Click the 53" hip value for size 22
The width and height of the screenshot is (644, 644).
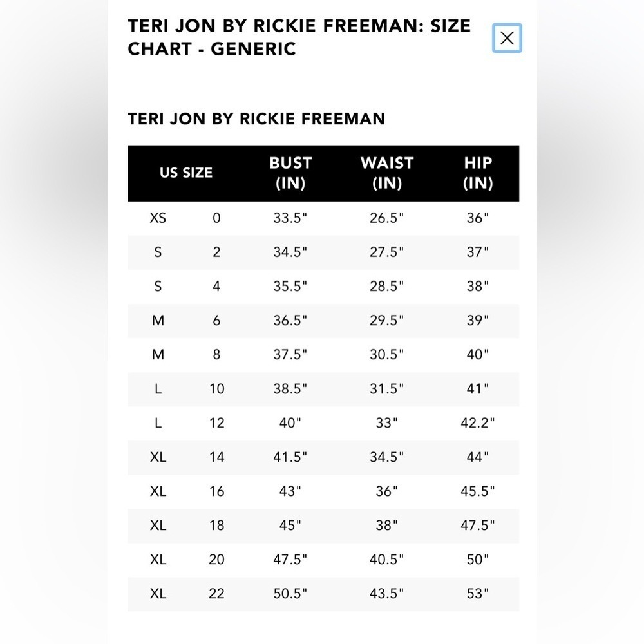(x=477, y=594)
